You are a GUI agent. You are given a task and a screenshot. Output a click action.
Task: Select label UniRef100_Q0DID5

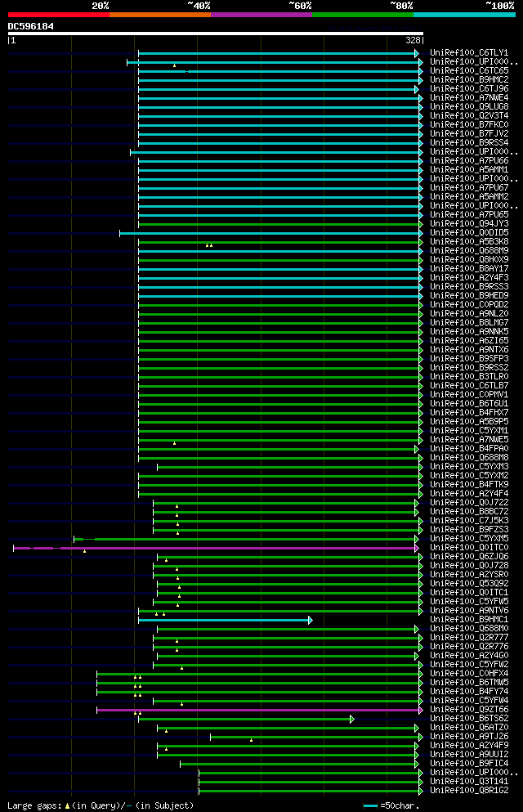[x=469, y=233]
